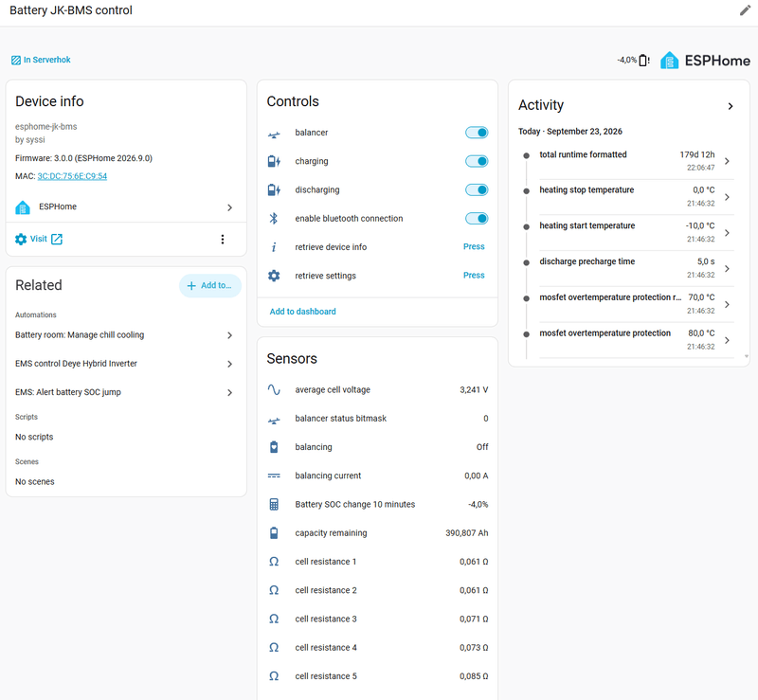758x700 pixels.
Task: Click the battery alert icon near -4,0%
Action: (644, 61)
